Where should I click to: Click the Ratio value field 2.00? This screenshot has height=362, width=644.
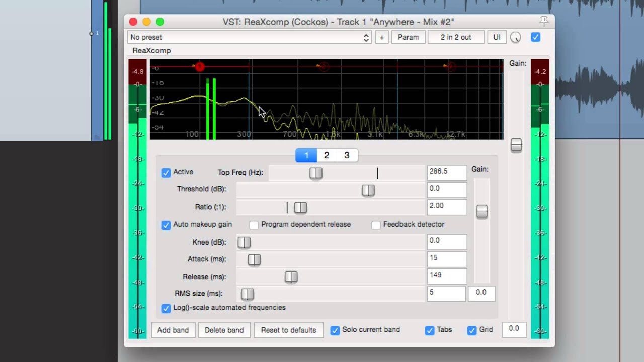click(447, 206)
